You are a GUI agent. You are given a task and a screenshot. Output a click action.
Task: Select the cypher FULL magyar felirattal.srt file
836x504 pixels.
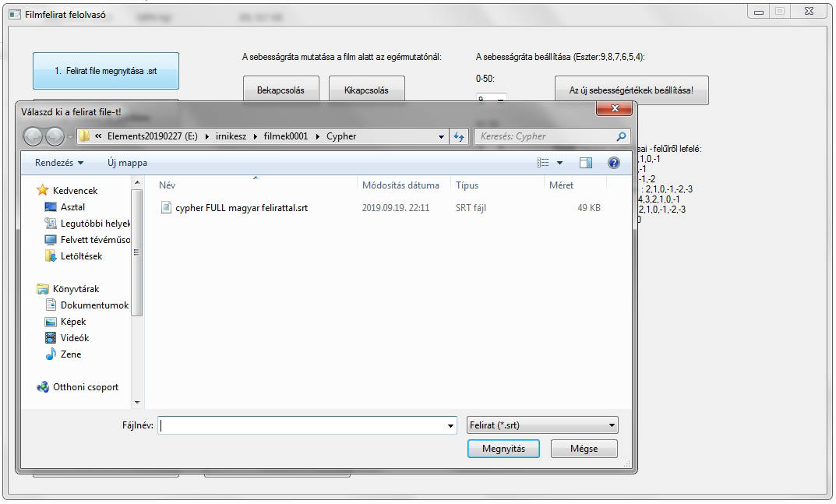coord(241,208)
